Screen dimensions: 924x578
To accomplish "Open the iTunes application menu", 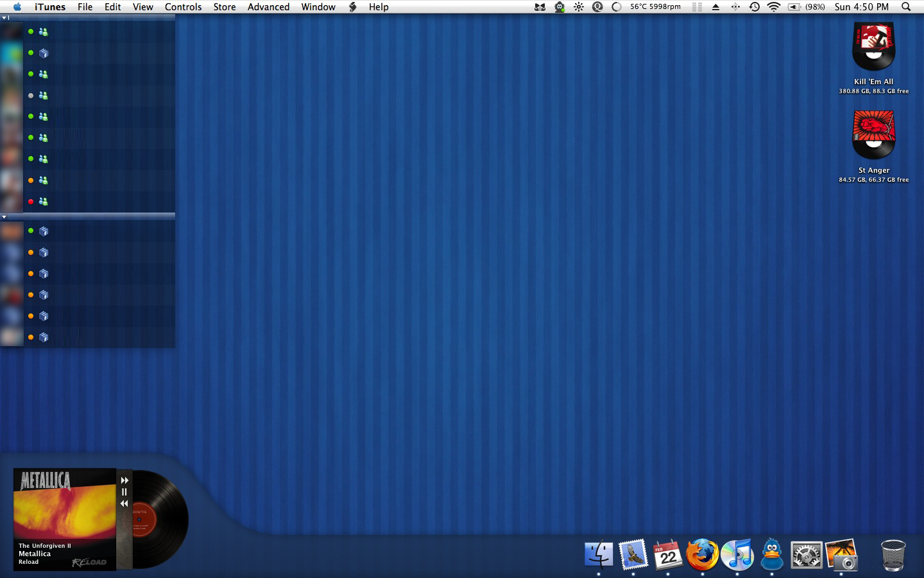I will coord(50,6).
